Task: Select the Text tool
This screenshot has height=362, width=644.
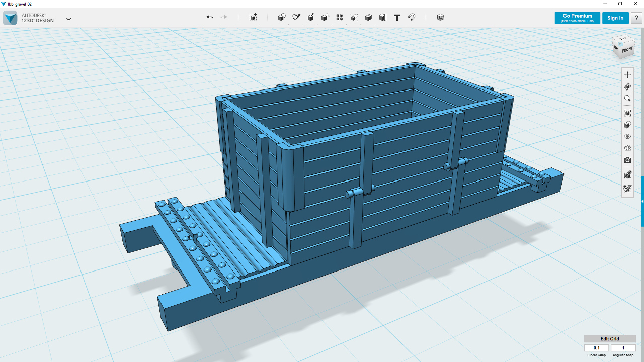Action: point(397,17)
